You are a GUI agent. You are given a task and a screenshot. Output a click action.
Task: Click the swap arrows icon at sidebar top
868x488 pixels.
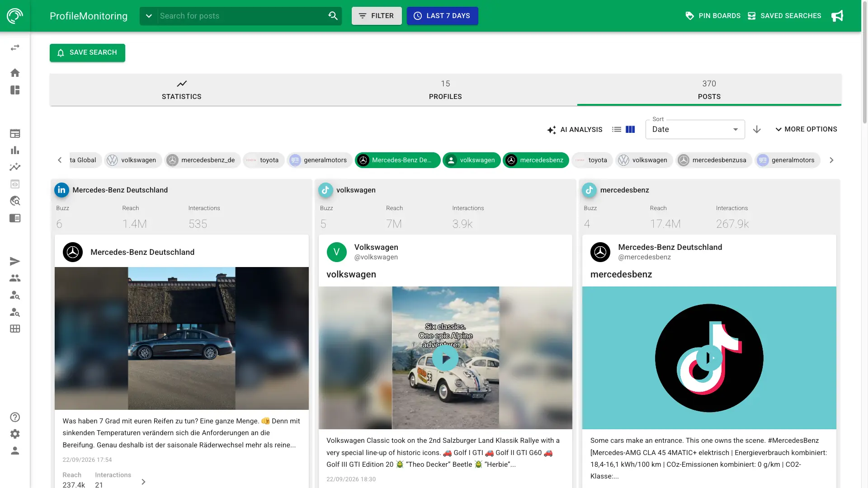click(x=15, y=47)
